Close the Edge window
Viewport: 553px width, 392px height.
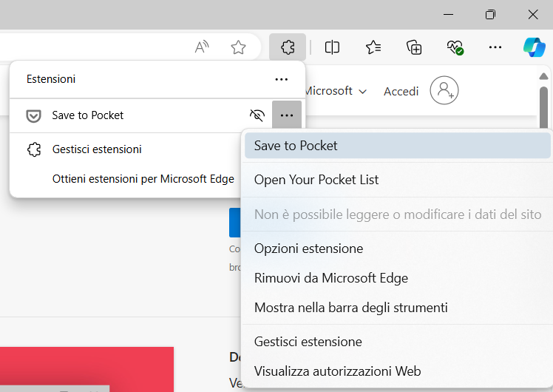pos(533,15)
